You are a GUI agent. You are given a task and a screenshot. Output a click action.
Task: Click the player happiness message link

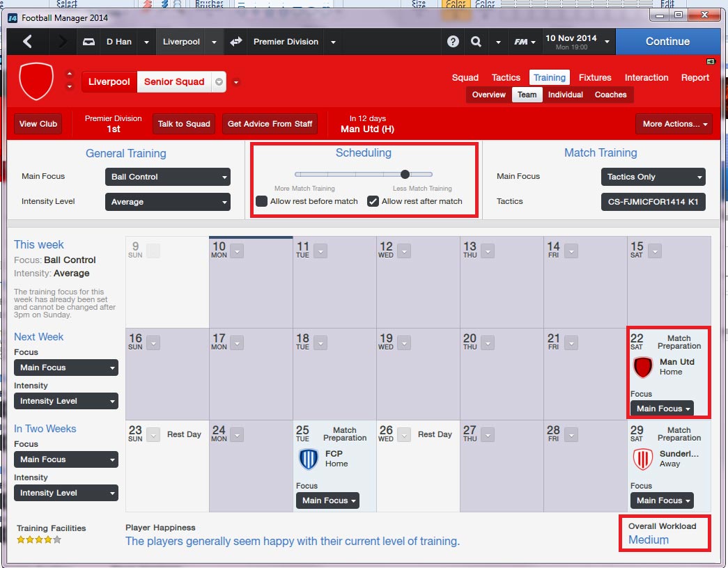point(293,541)
